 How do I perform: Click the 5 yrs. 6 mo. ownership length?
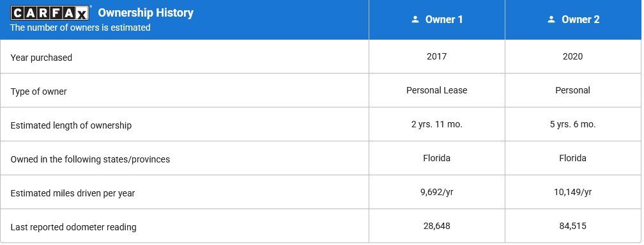572,124
